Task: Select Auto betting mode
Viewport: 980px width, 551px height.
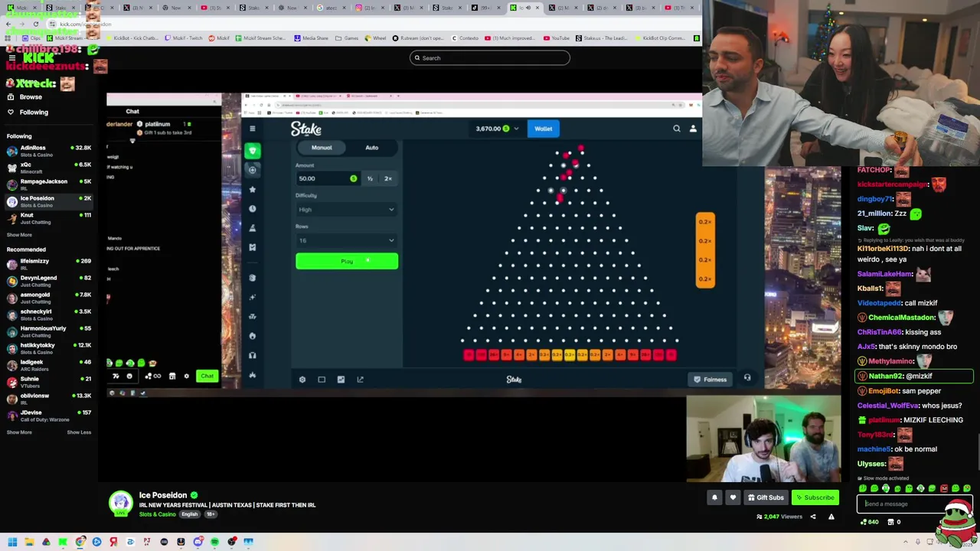Action: click(371, 148)
